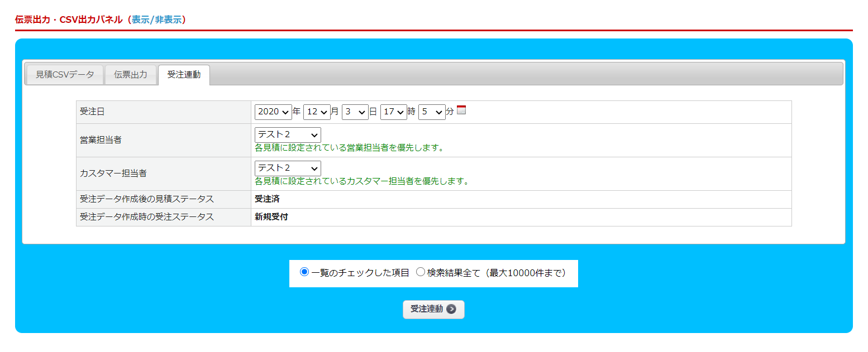
Task: Open the 営業担当者 dropdown
Action: click(288, 134)
